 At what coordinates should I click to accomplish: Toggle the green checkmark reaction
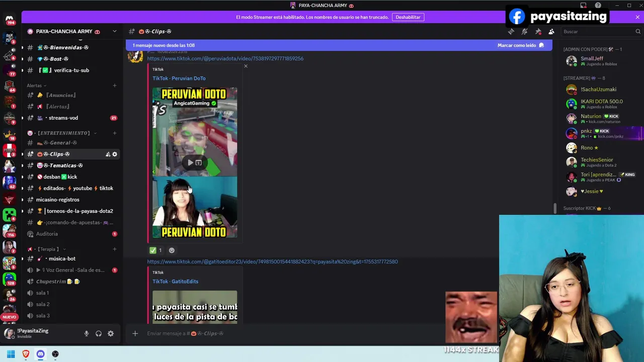tap(155, 250)
